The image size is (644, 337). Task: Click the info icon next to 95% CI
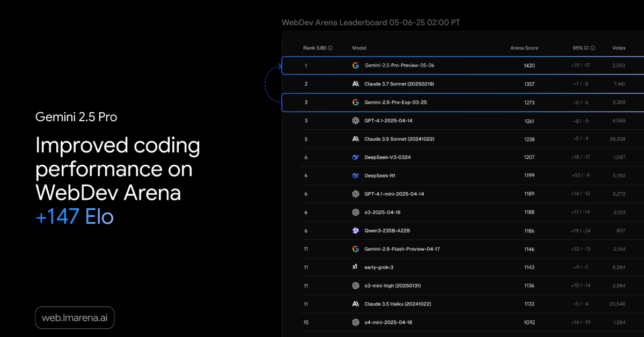pos(593,48)
